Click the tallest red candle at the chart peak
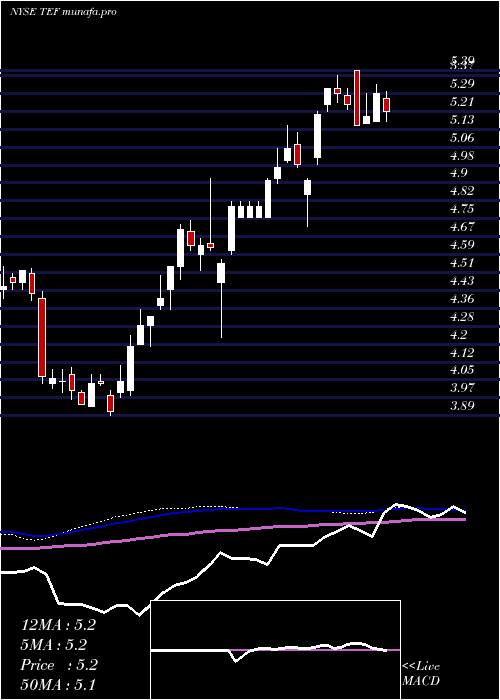 point(357,98)
